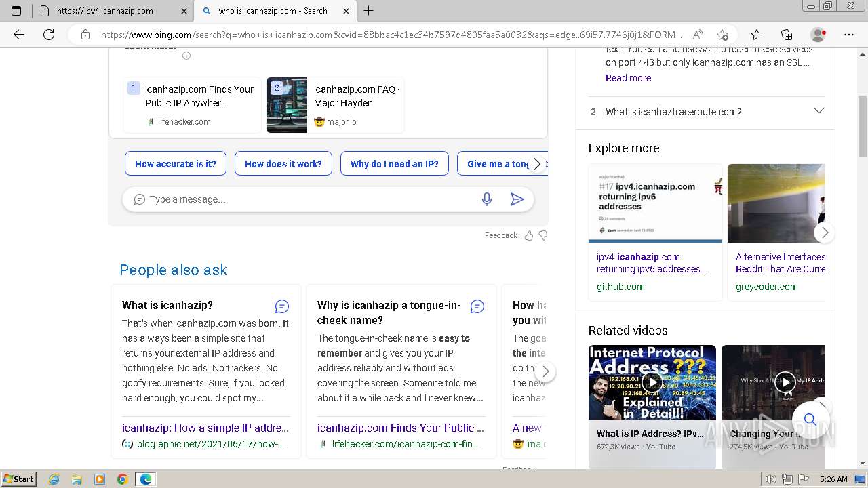Choose 'How does it work?' suggestion
The image size is (868, 488).
coord(283,163)
